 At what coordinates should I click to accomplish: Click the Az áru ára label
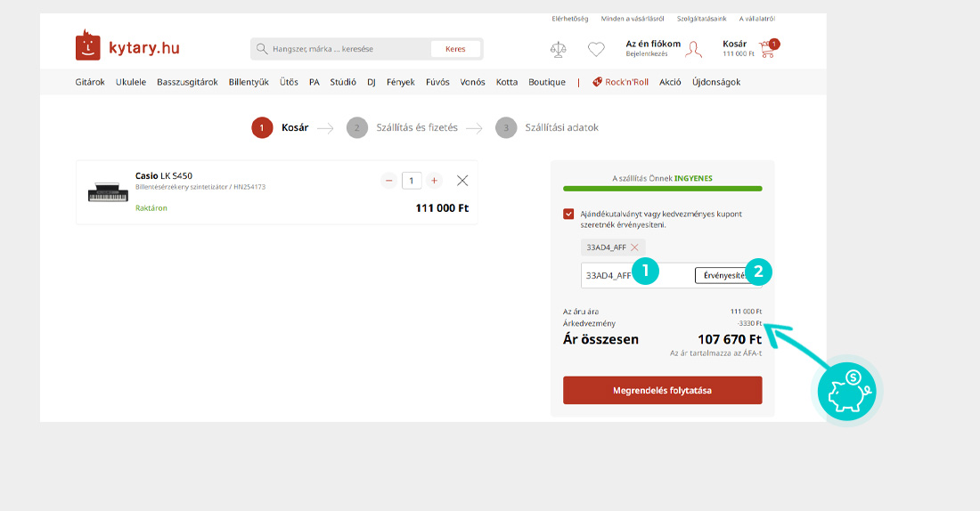pos(581,311)
